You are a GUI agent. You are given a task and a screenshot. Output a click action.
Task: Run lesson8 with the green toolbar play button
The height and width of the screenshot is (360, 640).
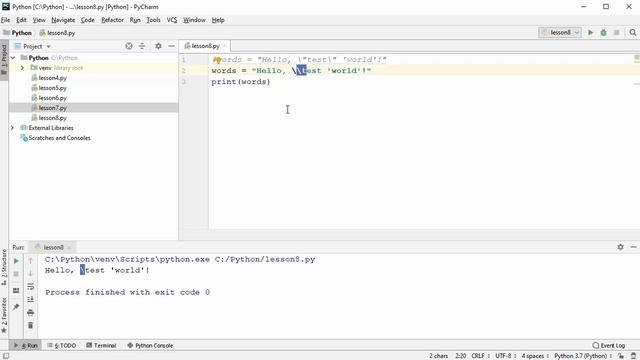coord(590,32)
